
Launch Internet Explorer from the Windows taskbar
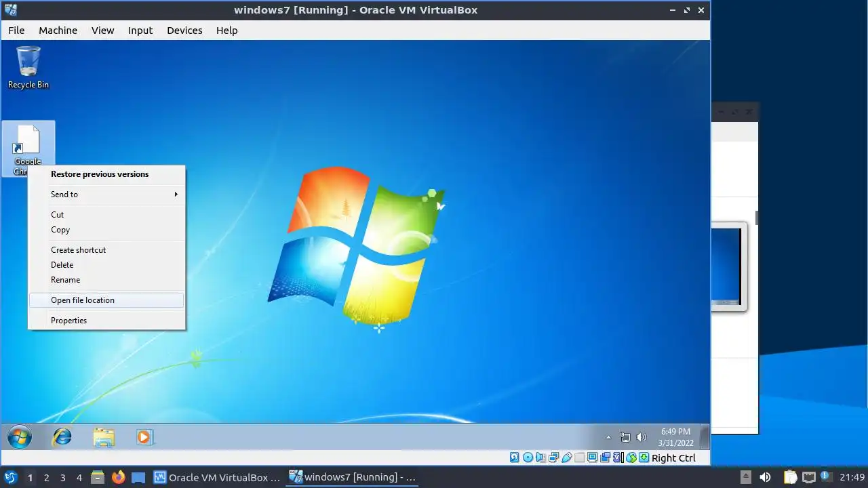coord(62,437)
